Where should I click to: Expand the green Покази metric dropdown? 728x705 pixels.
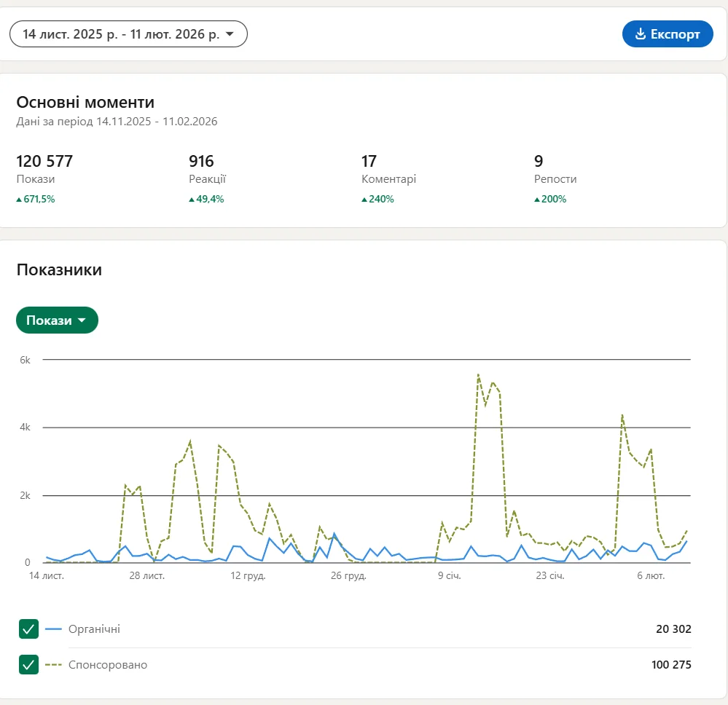57,320
